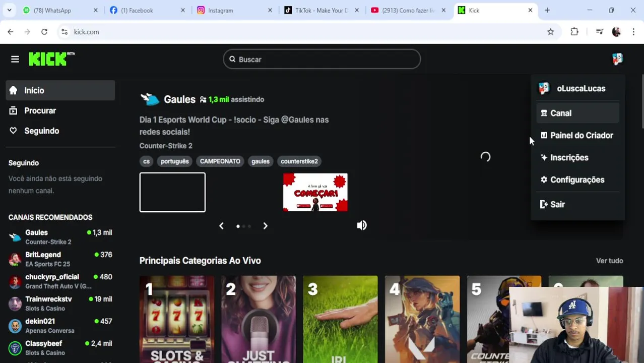Switch to the WhatsApp tab
The height and width of the screenshot is (363, 644).
point(60,10)
